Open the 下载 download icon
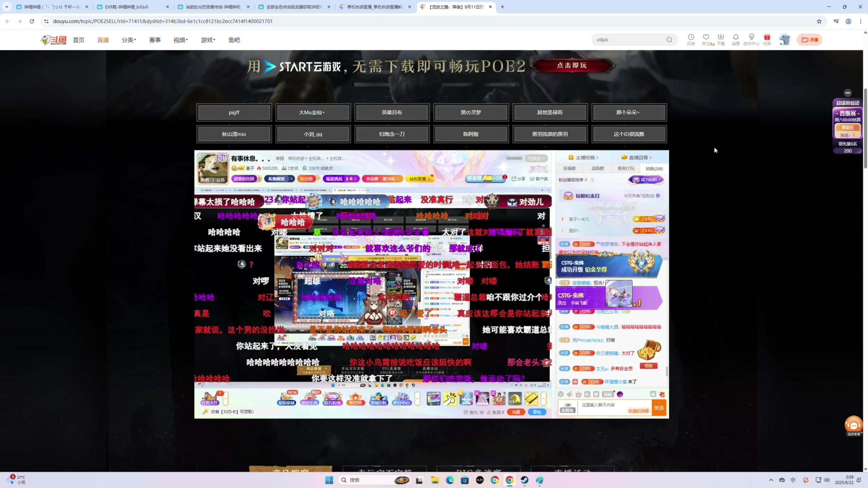The width and height of the screenshot is (868, 488). (721, 39)
